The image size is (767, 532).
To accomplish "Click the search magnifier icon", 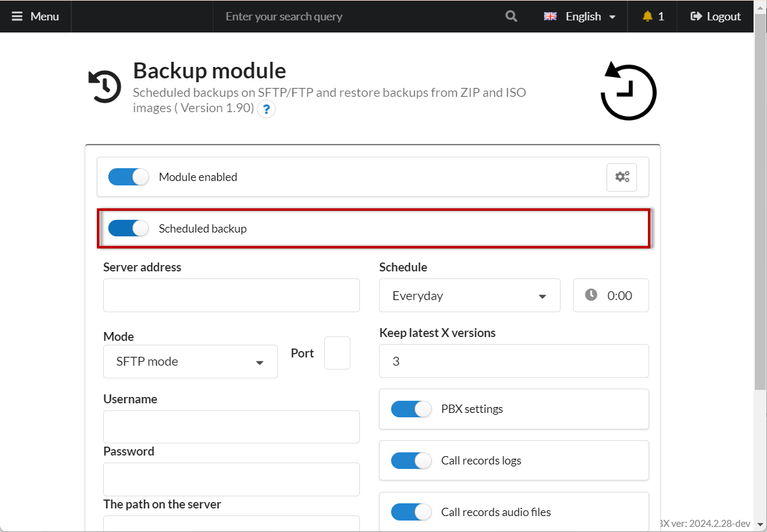I will click(x=511, y=17).
